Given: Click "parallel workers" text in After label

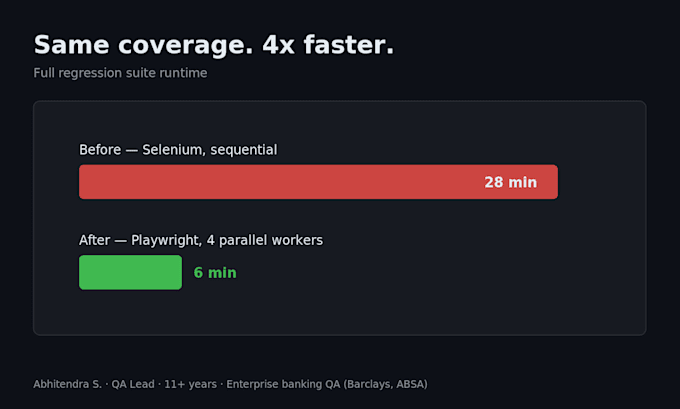Looking at the screenshot, I should (x=271, y=240).
